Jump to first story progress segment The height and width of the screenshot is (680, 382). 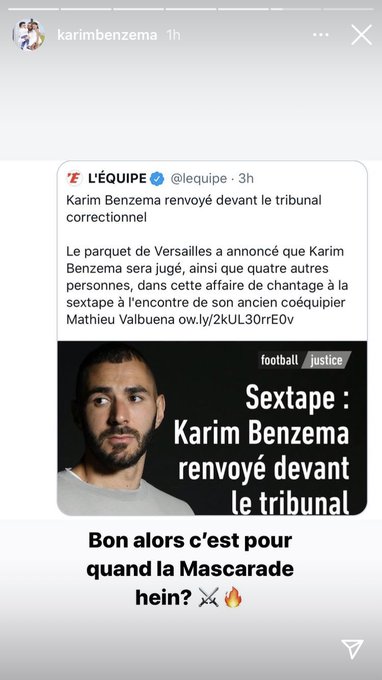point(34,9)
